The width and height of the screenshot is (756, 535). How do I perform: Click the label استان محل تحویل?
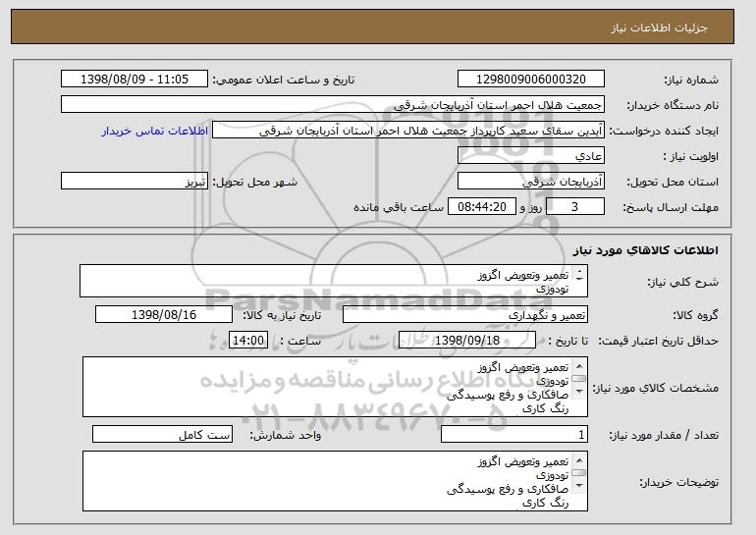(673, 183)
